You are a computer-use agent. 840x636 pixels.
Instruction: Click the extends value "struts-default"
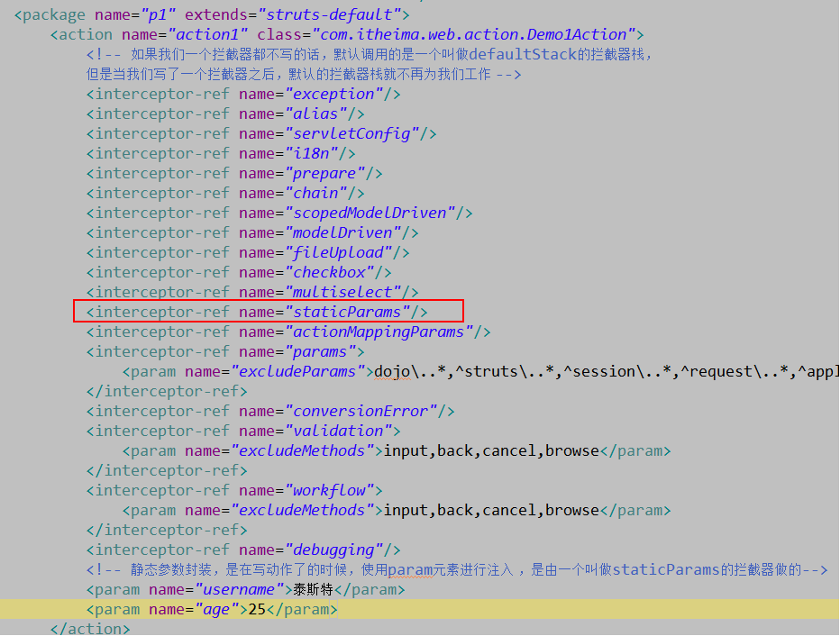330,15
